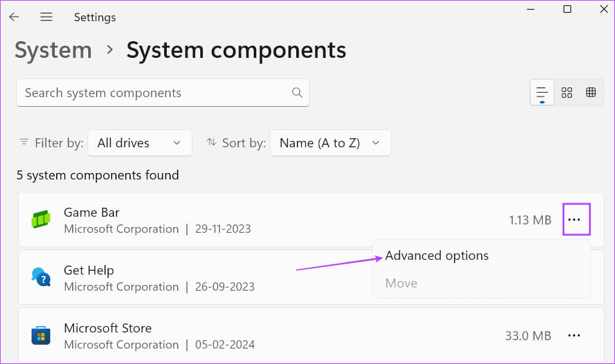Click the Search system components field
Image resolution: width=615 pixels, height=364 pixels.
coord(163,93)
